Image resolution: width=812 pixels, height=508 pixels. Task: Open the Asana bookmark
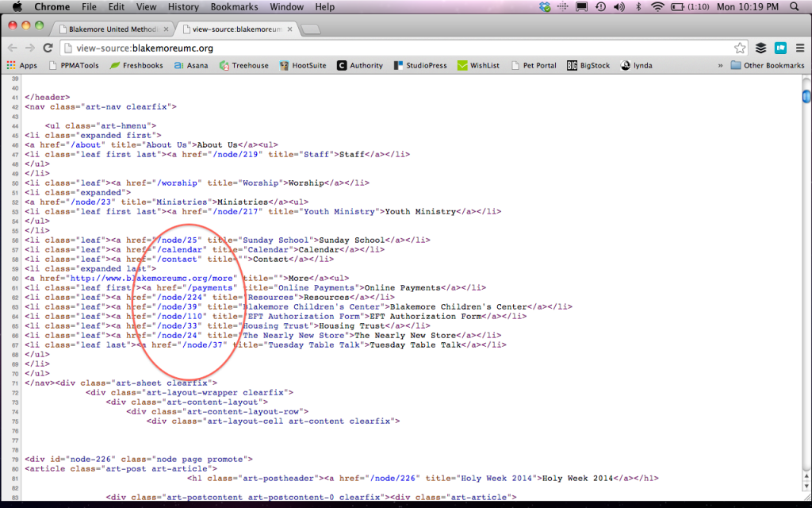pyautogui.click(x=191, y=65)
